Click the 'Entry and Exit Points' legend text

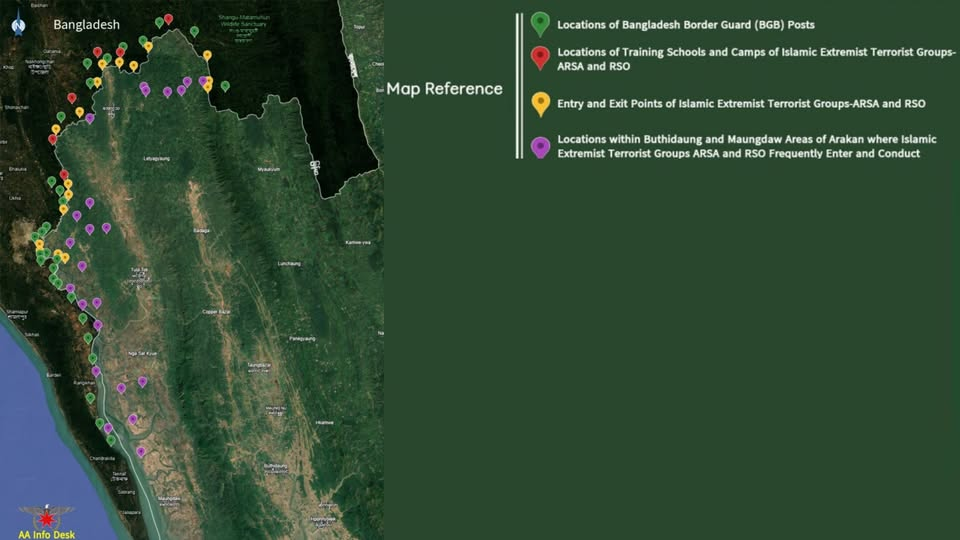pos(741,103)
